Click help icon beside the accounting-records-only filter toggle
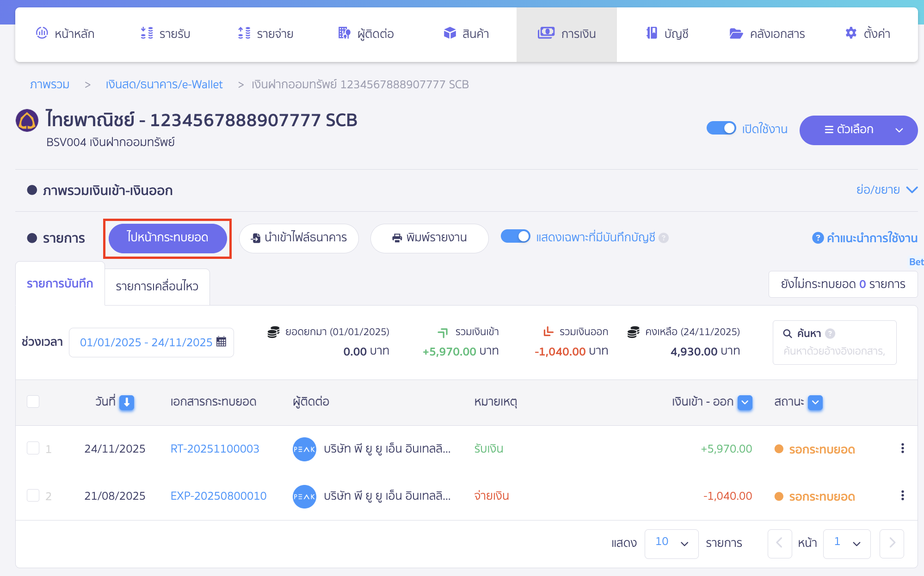The height and width of the screenshot is (576, 924). click(x=664, y=238)
